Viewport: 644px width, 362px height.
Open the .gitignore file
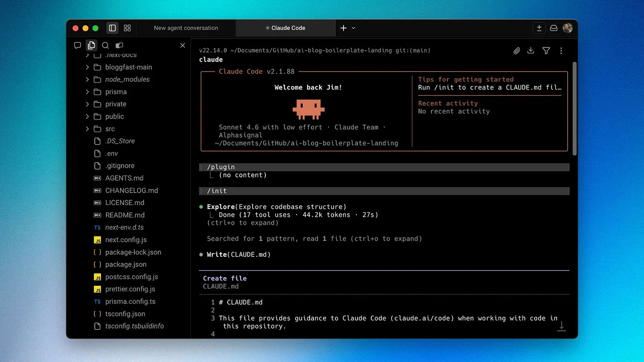pos(120,166)
